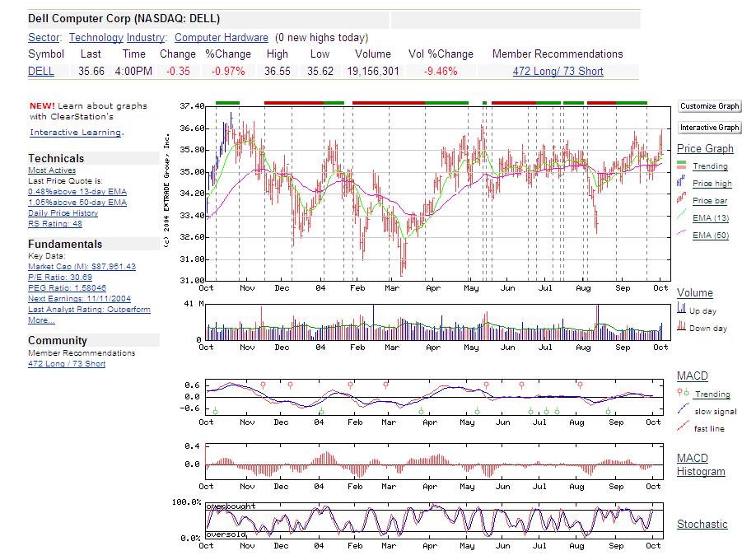
Task: Expand fundamentals via the More... link
Action: 41,320
